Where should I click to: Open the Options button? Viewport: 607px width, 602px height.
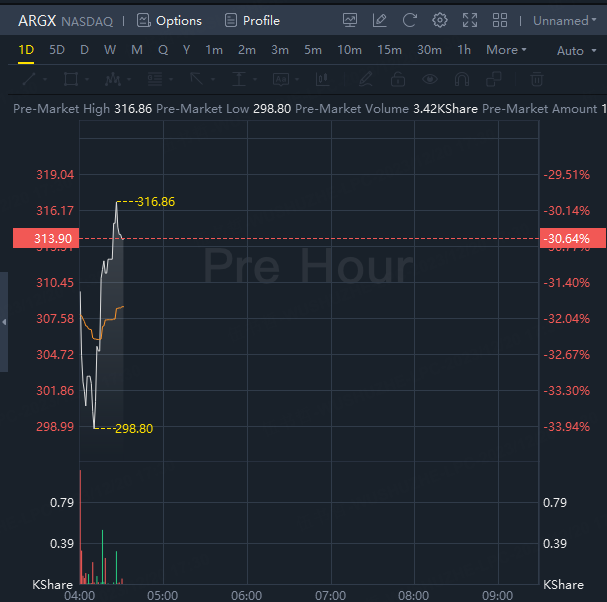(x=169, y=20)
